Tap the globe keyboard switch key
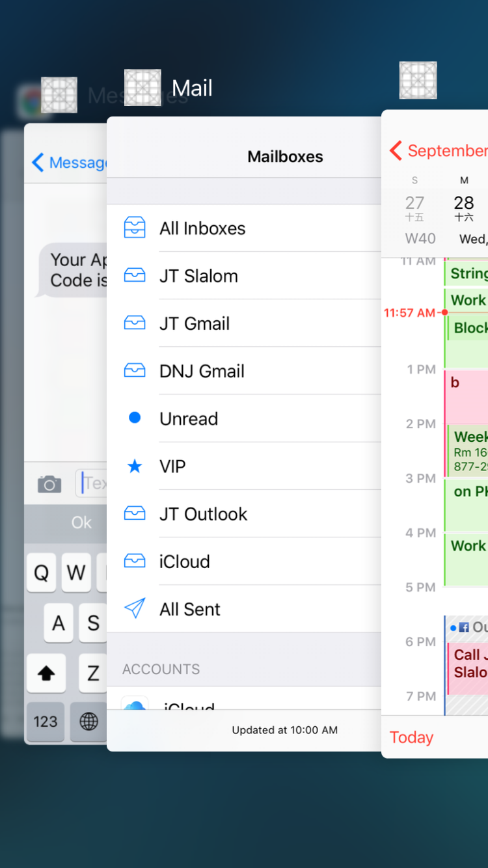 (89, 722)
